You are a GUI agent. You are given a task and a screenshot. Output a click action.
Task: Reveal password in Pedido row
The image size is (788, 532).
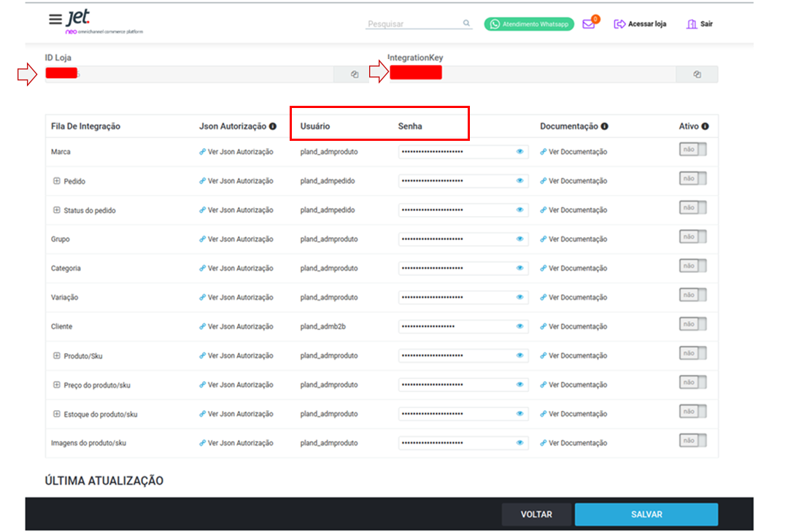[x=519, y=180]
